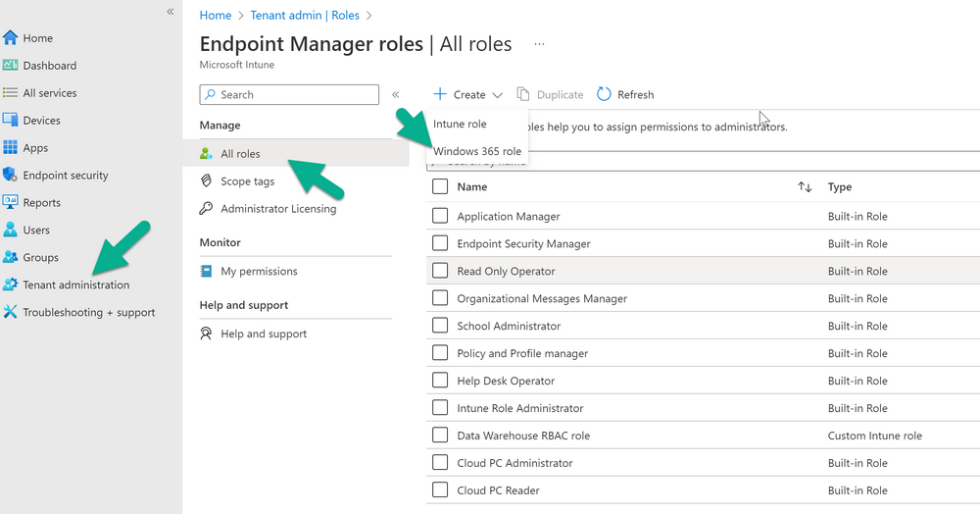This screenshot has width=980, height=514.
Task: Click the Type column header
Action: pos(840,187)
